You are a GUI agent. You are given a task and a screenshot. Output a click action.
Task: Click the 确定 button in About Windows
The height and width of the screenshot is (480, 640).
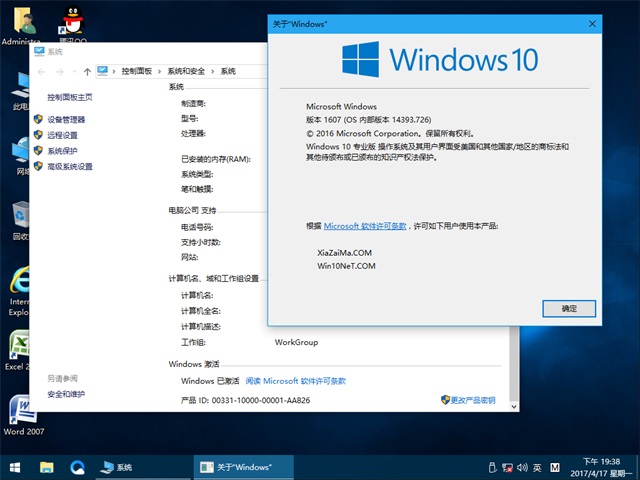click(x=569, y=308)
